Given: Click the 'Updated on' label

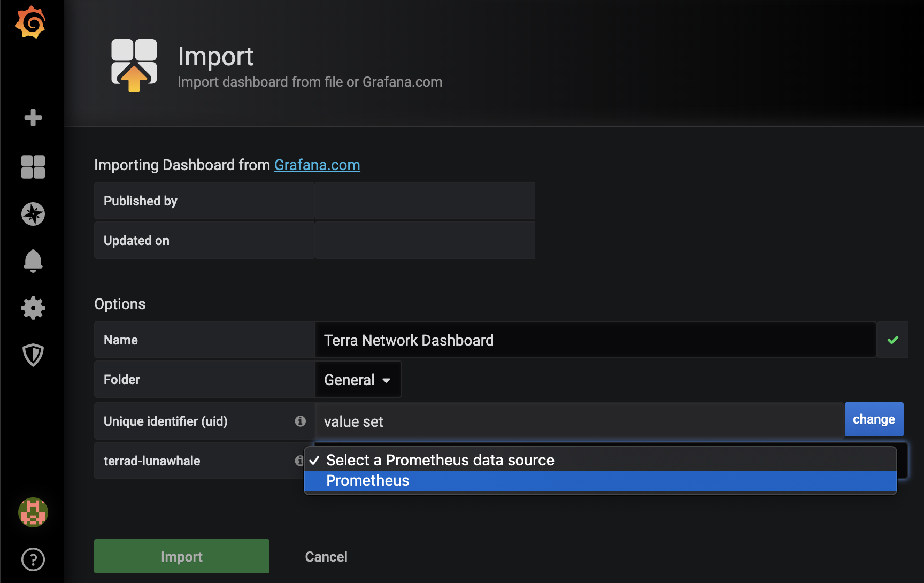Looking at the screenshot, I should coord(136,241).
